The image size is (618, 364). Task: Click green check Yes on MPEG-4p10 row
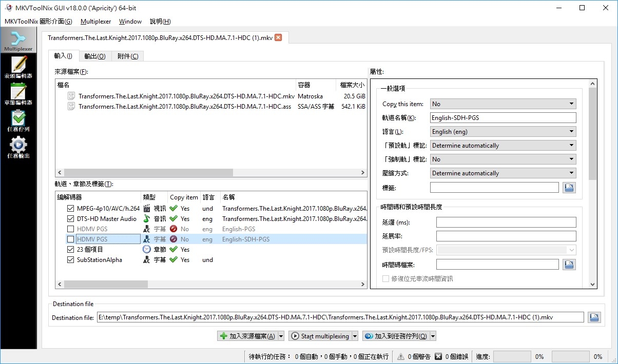tap(173, 209)
